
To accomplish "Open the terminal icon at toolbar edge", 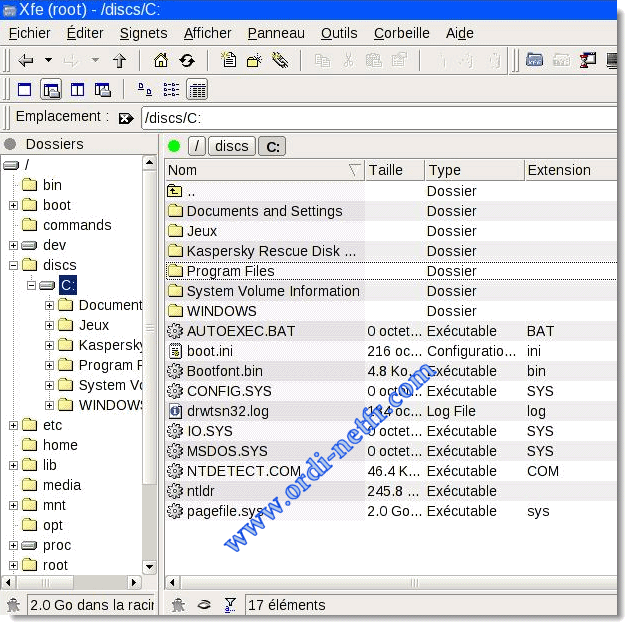I will coord(612,61).
